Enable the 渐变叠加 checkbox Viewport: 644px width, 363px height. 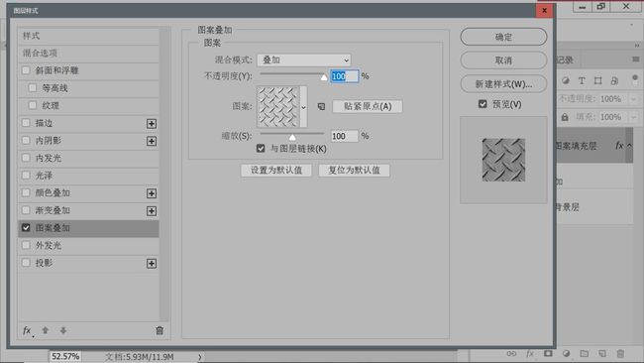pos(26,210)
